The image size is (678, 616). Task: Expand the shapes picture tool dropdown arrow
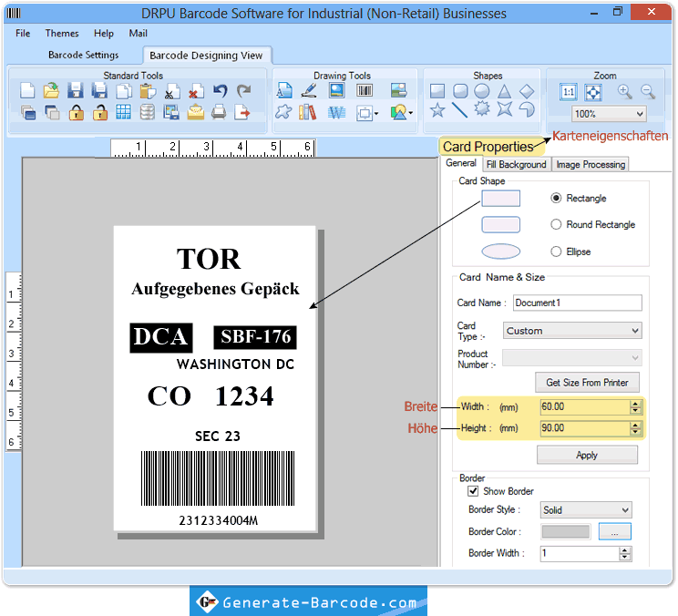tap(410, 113)
